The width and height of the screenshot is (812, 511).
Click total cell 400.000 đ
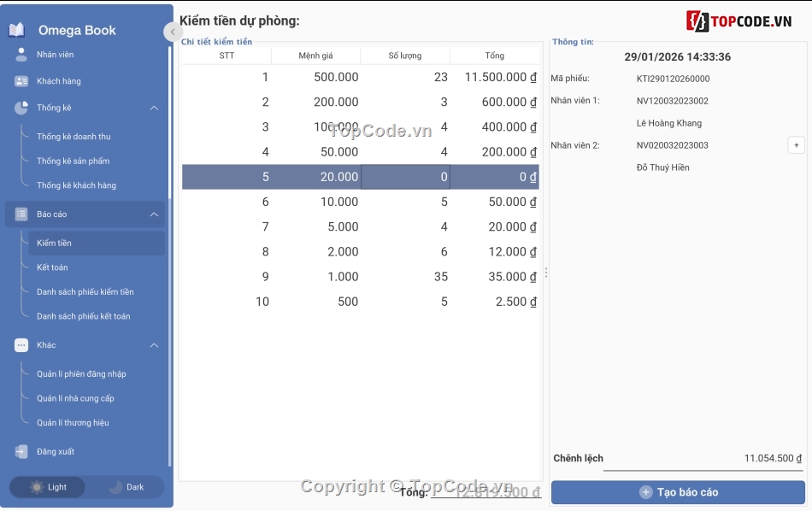coord(495,126)
